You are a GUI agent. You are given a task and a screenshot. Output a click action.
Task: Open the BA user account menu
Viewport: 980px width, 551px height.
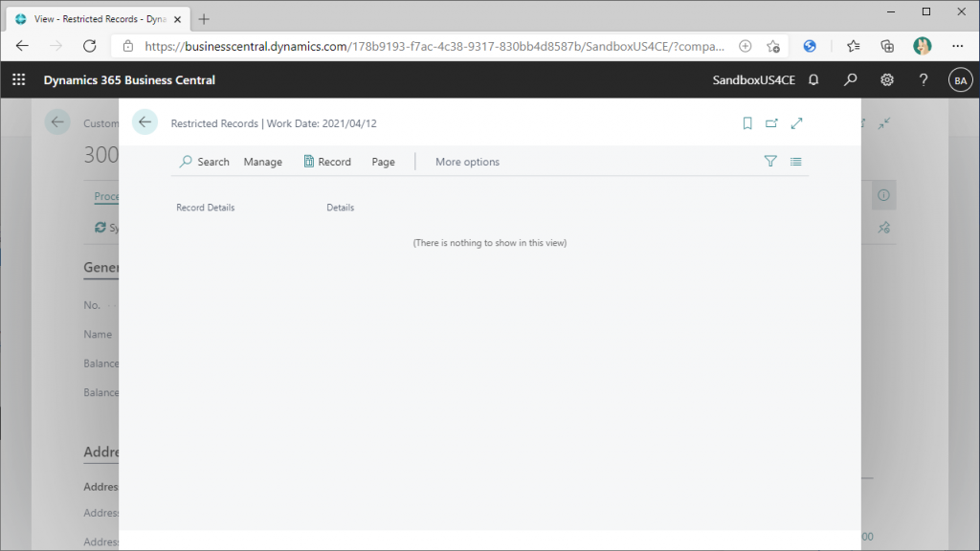[960, 80]
